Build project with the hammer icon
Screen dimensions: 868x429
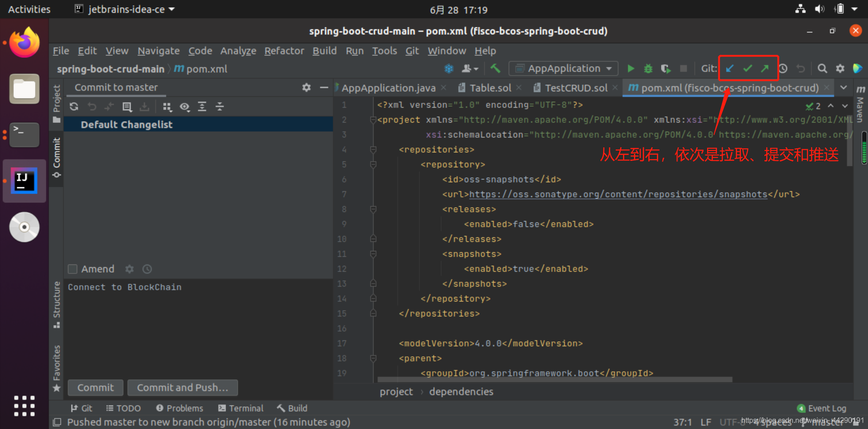coord(495,69)
